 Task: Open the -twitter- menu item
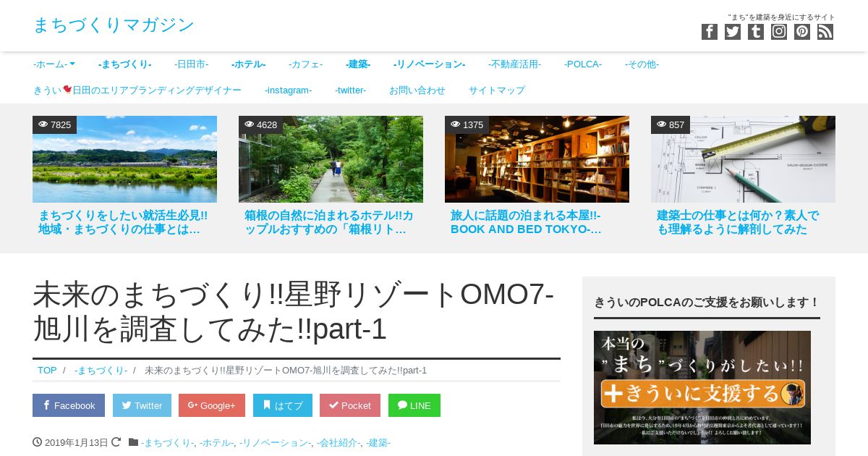350,90
